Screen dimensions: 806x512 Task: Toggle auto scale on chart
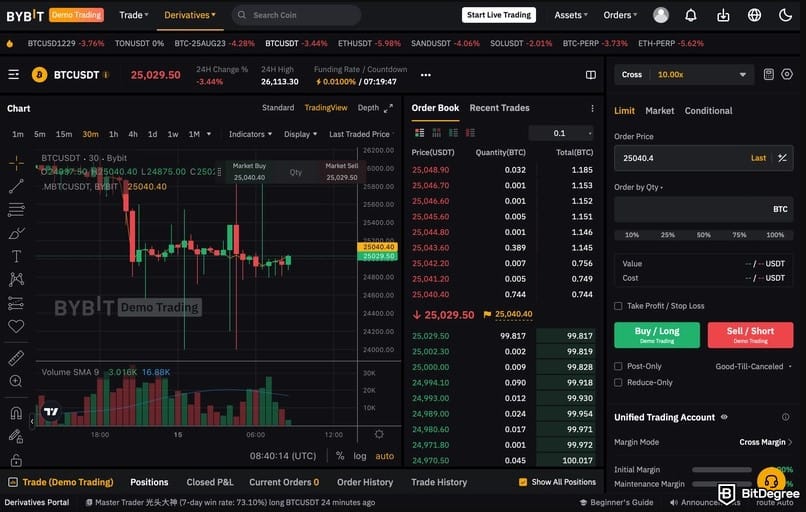[x=384, y=456]
